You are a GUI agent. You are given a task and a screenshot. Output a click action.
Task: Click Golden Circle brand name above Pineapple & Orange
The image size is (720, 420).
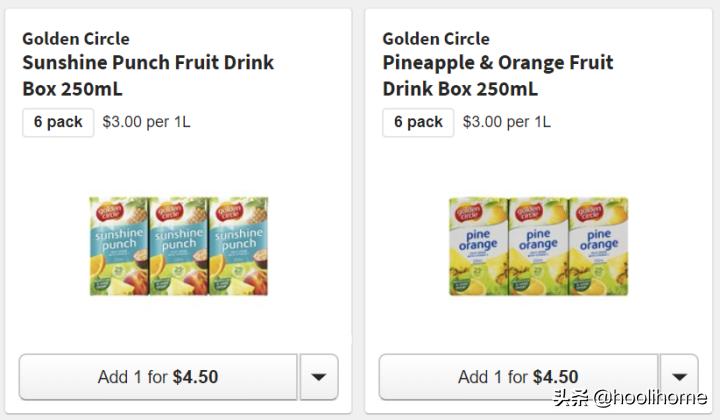point(436,39)
